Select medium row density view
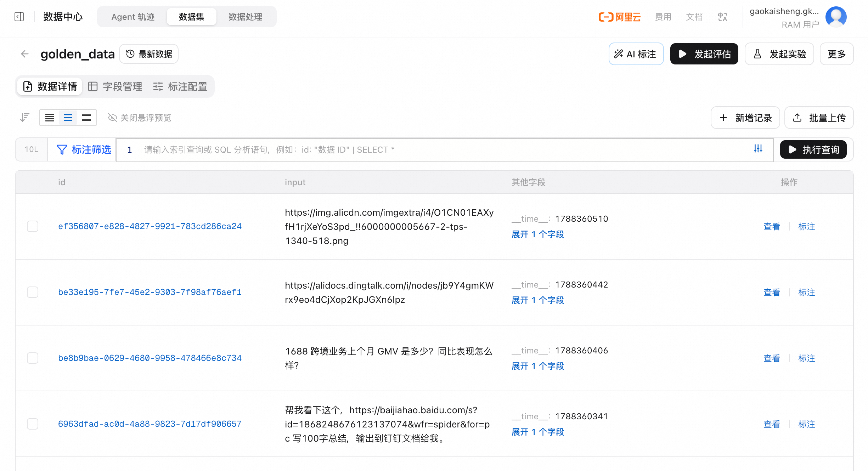868x471 pixels. click(68, 118)
